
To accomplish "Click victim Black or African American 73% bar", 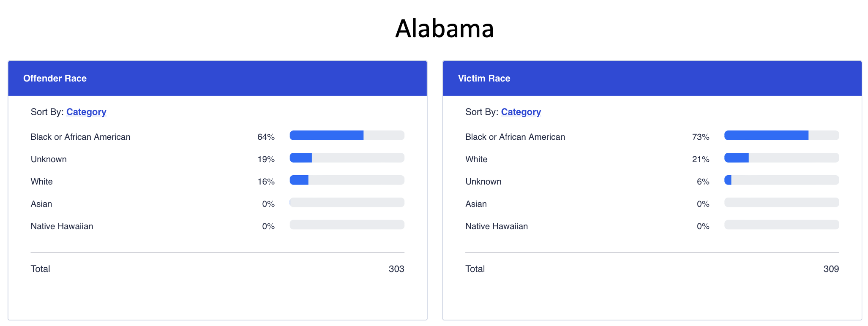I will [781, 136].
